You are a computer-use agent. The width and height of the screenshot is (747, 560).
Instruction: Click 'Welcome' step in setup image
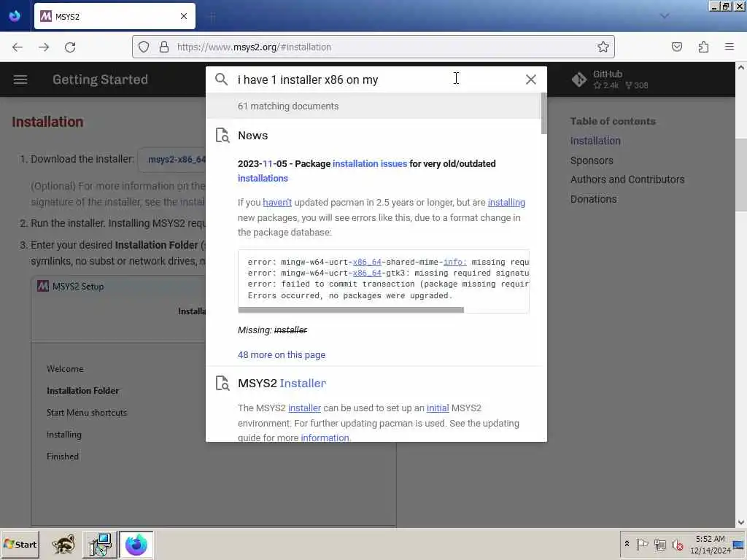pos(65,369)
